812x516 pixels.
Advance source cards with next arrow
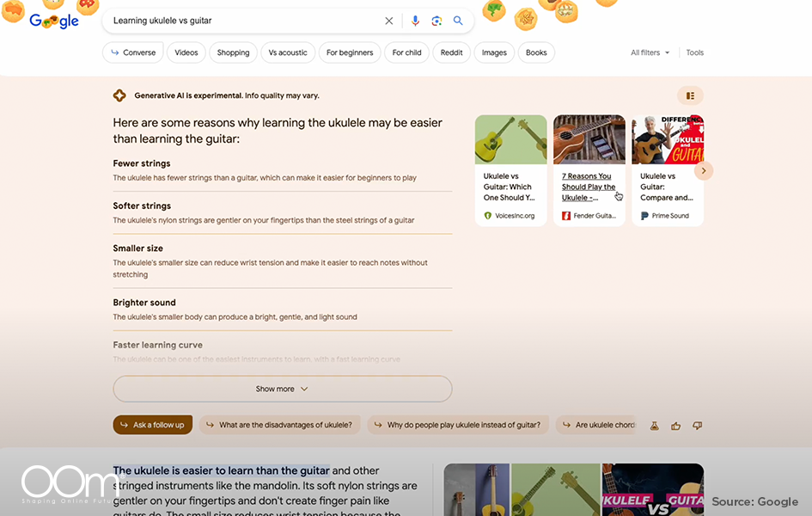(x=703, y=171)
